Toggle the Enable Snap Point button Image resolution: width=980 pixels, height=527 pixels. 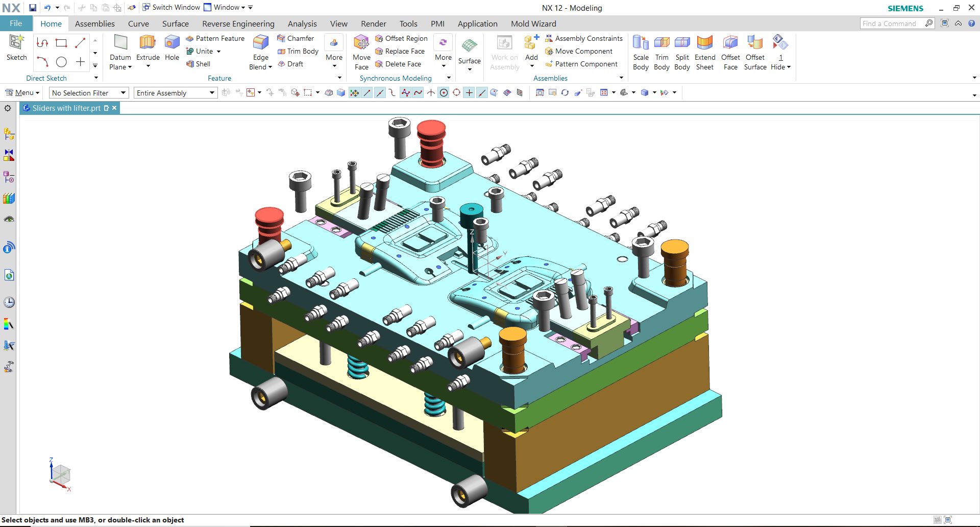[x=354, y=92]
